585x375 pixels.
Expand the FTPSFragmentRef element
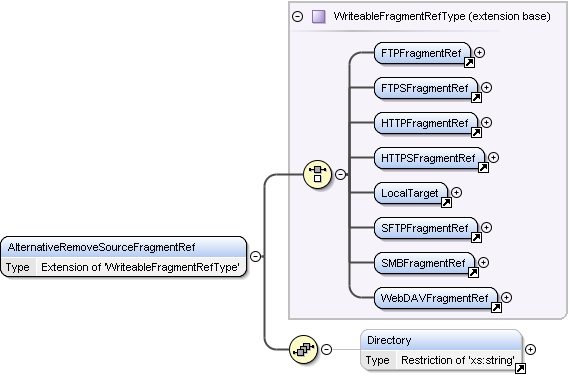[x=486, y=88]
